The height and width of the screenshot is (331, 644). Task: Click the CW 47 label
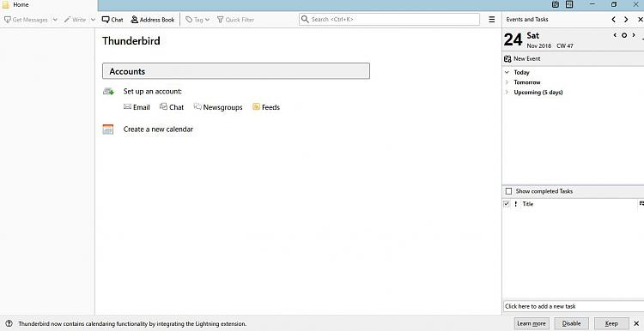point(565,46)
